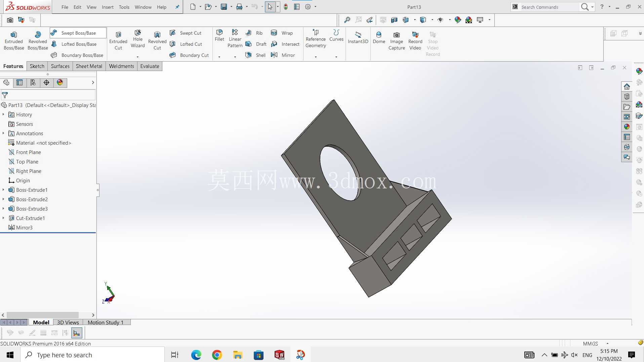Open Hole Wizard dropdown arrow
The image size is (644, 362).
(x=137, y=57)
